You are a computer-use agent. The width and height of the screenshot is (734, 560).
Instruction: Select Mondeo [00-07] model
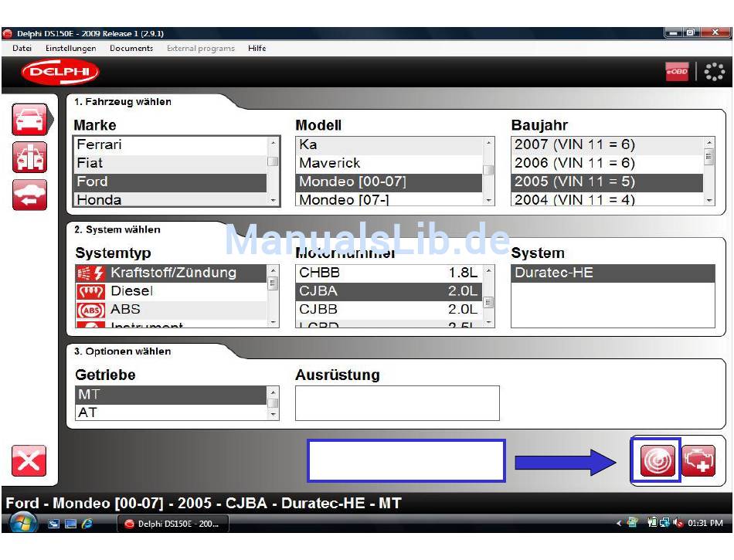click(389, 182)
